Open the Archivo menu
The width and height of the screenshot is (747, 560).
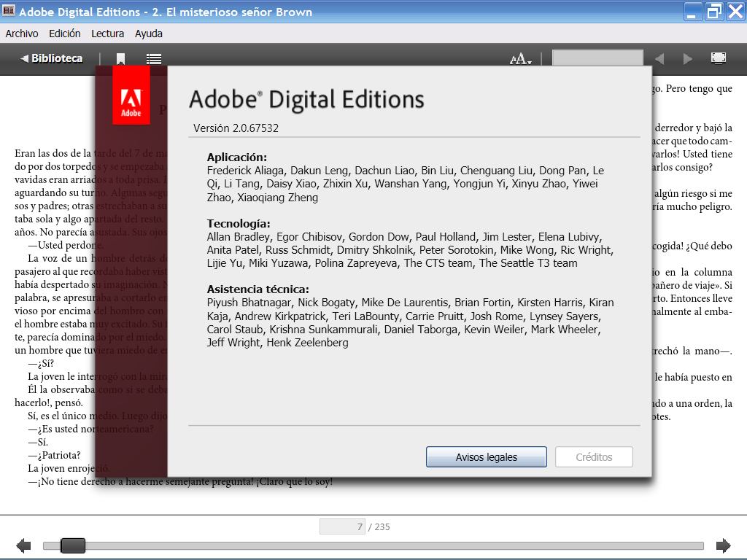[22, 34]
